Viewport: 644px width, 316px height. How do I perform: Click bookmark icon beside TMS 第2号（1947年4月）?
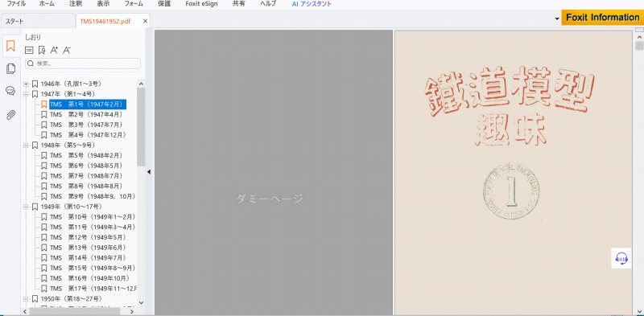point(44,114)
